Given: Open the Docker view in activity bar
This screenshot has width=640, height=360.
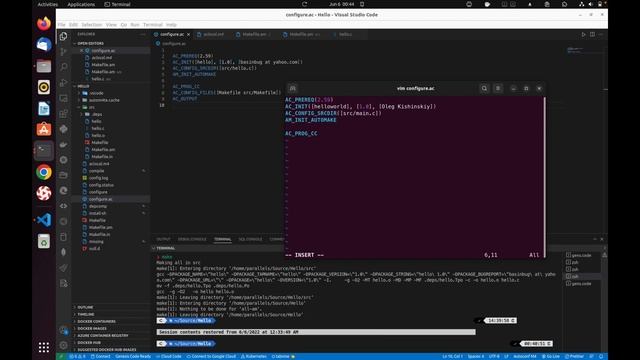Looking at the screenshot, I should [x=63, y=144].
